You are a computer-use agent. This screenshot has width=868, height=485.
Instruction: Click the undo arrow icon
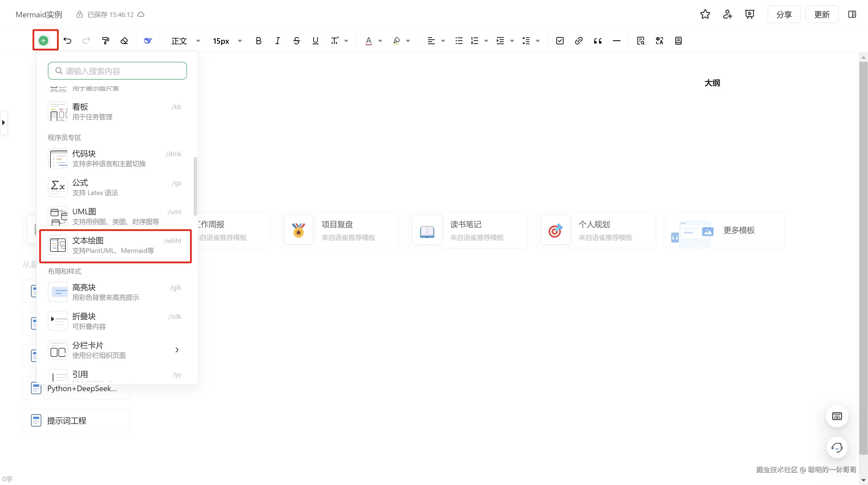click(x=67, y=41)
